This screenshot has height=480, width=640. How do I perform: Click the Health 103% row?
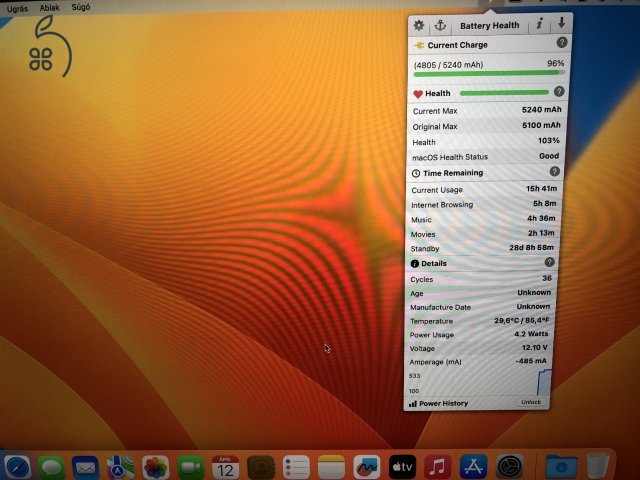click(486, 142)
